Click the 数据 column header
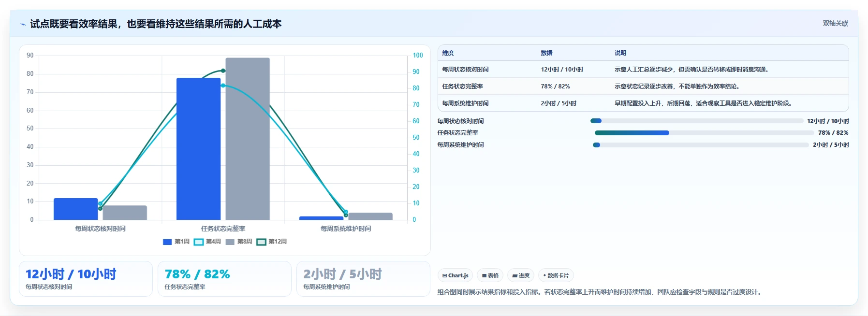This screenshot has width=868, height=316. (x=546, y=53)
